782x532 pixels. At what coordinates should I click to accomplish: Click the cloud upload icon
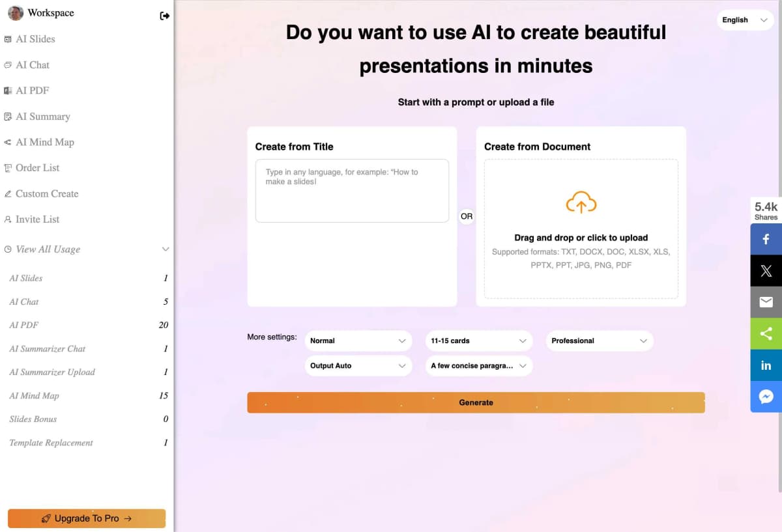coord(581,203)
